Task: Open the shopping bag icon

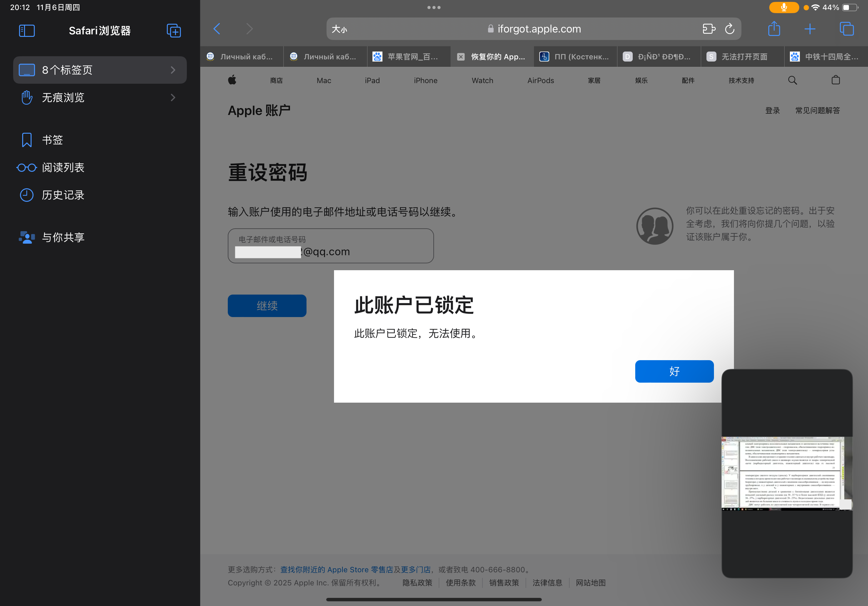Action: pyautogui.click(x=836, y=80)
